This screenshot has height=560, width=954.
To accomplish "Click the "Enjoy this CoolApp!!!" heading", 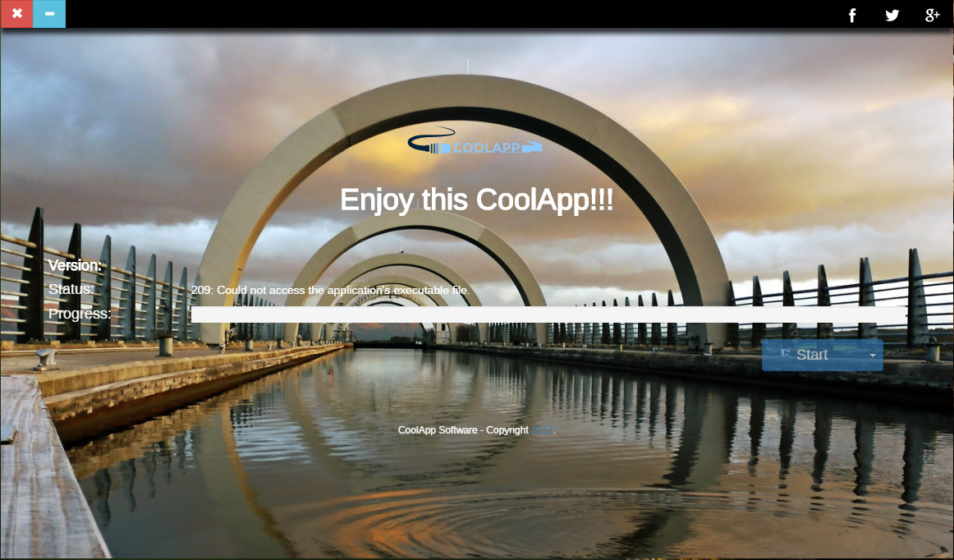I will tap(476, 200).
